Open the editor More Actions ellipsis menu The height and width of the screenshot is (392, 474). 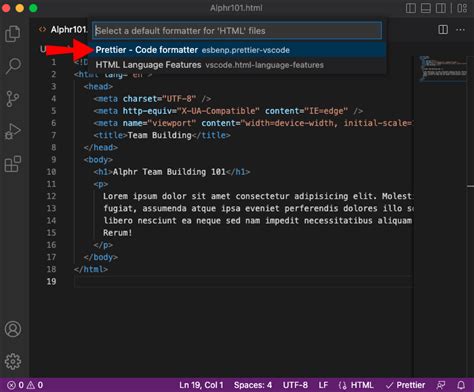coord(460,30)
